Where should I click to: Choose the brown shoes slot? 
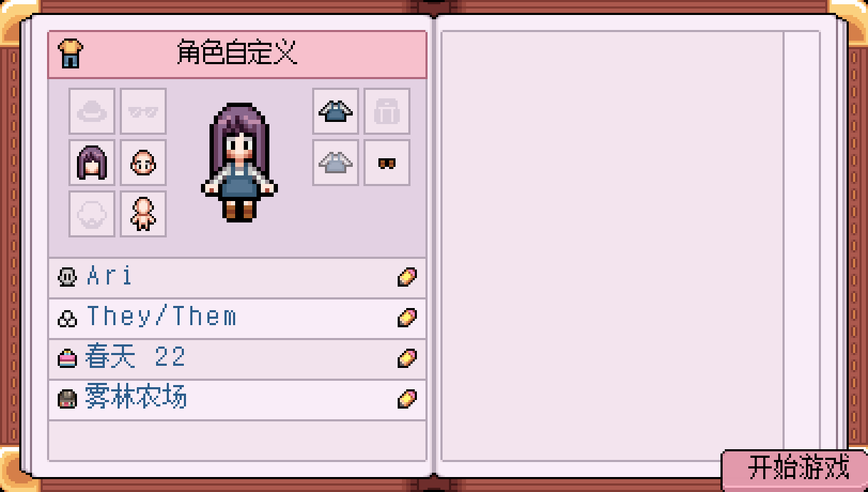point(387,163)
